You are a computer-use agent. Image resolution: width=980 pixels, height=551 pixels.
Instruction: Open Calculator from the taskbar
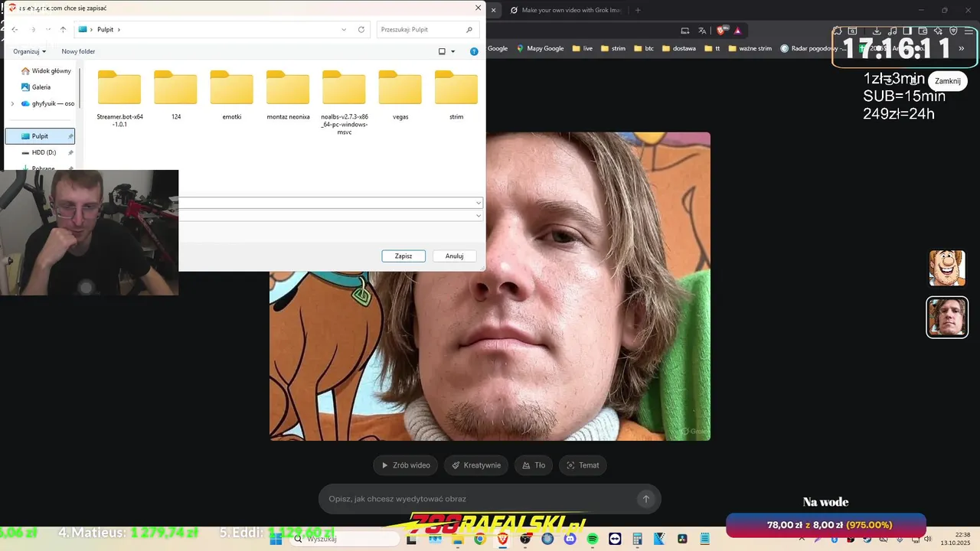coord(637,539)
